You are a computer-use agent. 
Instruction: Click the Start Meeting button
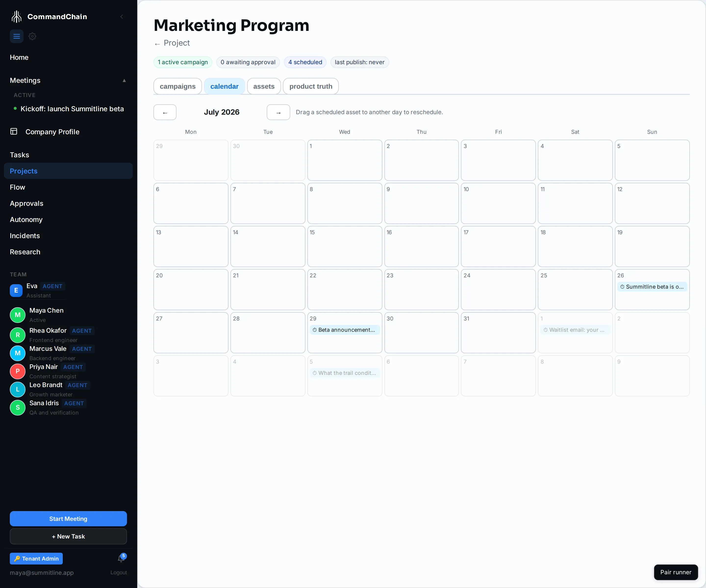(x=68, y=518)
